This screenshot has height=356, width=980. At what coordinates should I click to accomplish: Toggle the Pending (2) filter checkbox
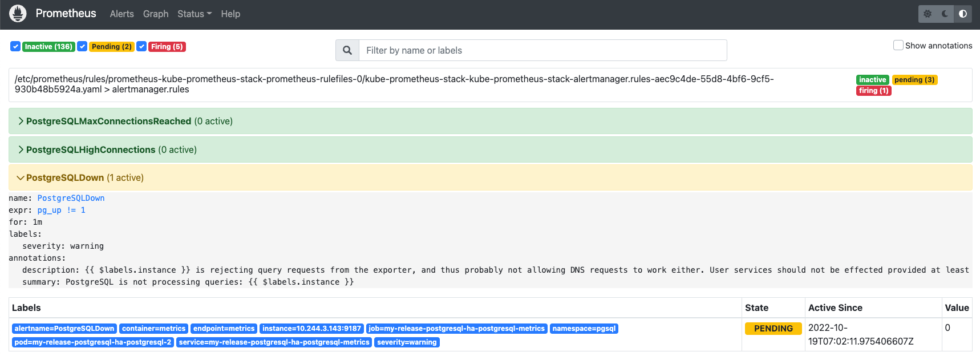tap(82, 46)
